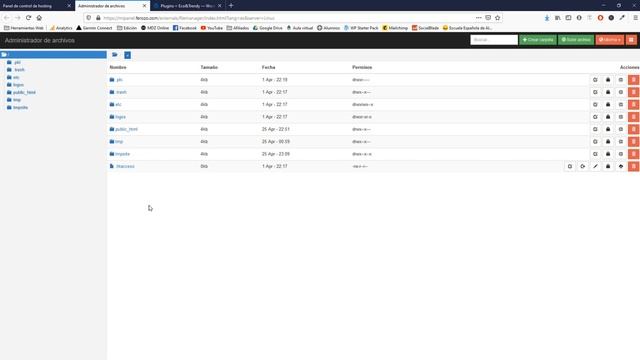640x360 pixels.
Task: Open the etc folder in the file list
Action: (118, 104)
